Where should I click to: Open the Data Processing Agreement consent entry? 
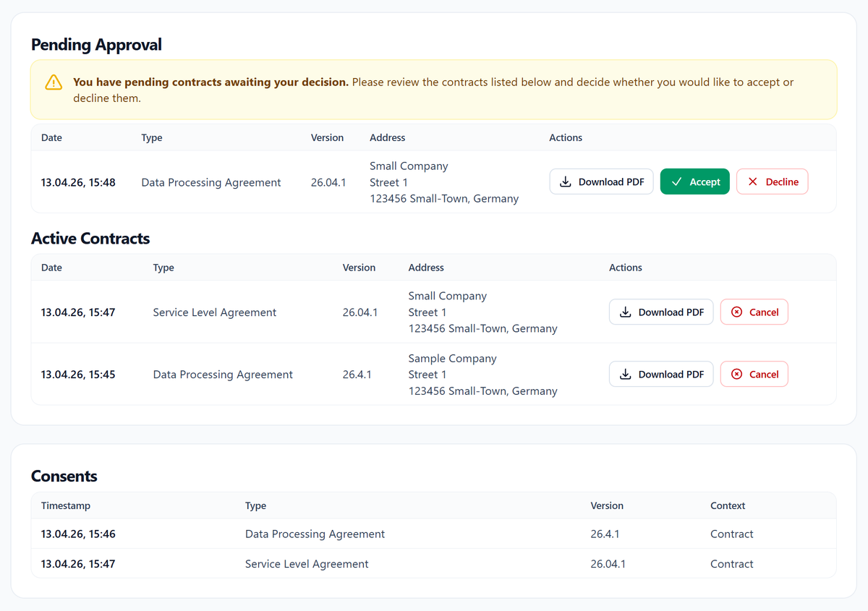click(315, 534)
